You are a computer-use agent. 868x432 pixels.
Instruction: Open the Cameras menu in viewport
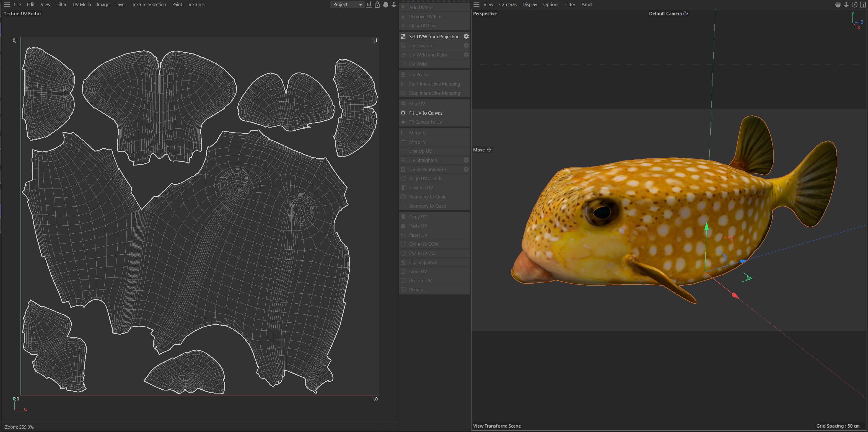coord(507,4)
